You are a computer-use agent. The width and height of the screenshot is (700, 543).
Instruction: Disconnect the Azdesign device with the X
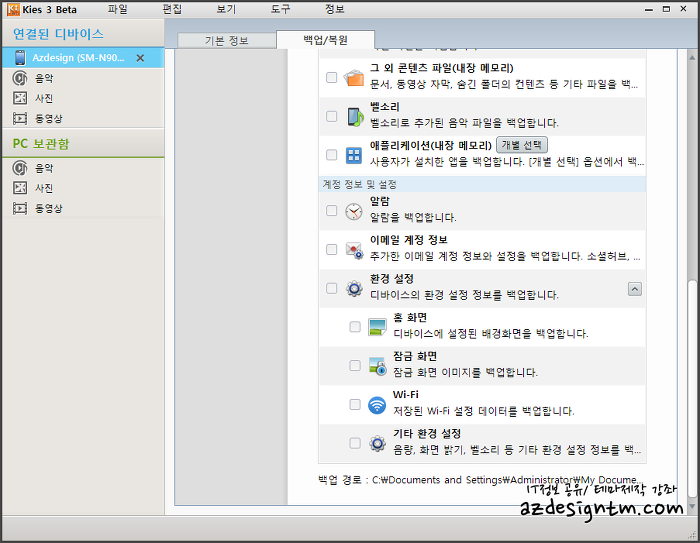[x=140, y=58]
